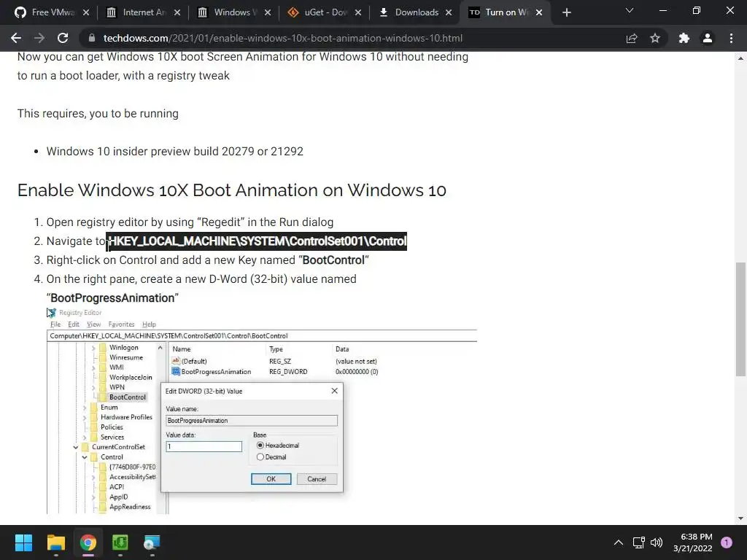Image resolution: width=747 pixels, height=560 pixels.
Task: Open the green downloader app in taskbar
Action: click(120, 542)
